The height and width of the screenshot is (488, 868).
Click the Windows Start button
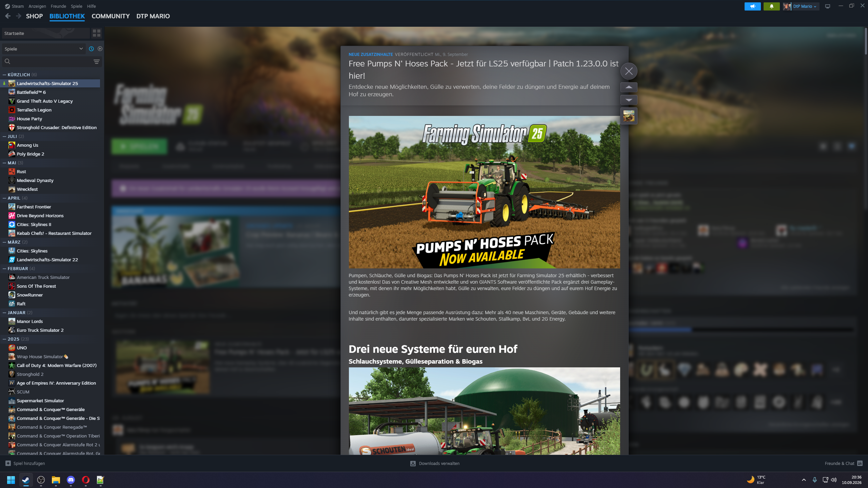[x=11, y=480]
